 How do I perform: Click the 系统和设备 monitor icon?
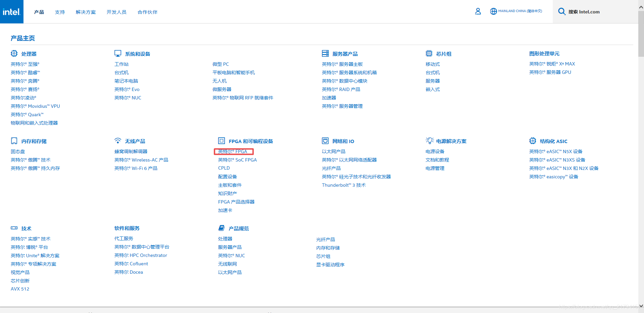tap(118, 53)
